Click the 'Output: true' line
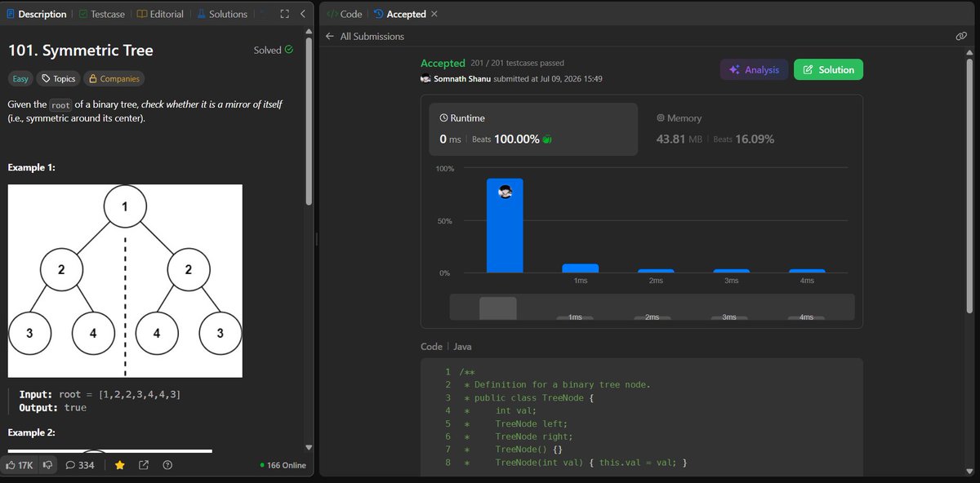Screen dimensions: 980x483 coord(53,407)
